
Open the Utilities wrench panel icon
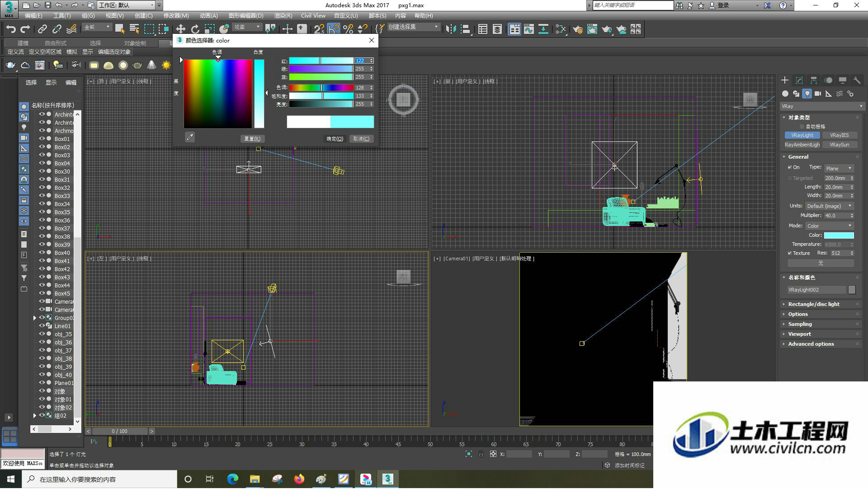(x=857, y=80)
